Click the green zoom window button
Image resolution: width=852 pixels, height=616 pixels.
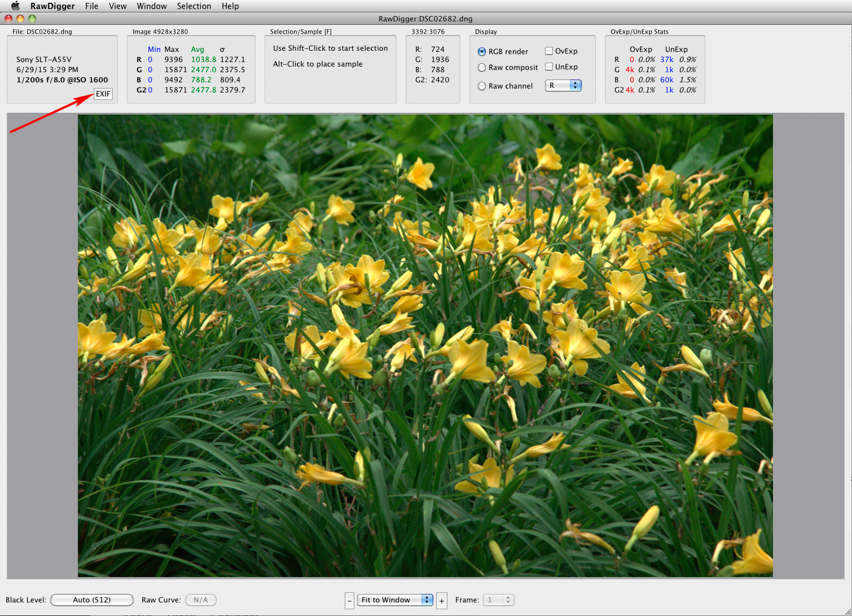coord(32,19)
